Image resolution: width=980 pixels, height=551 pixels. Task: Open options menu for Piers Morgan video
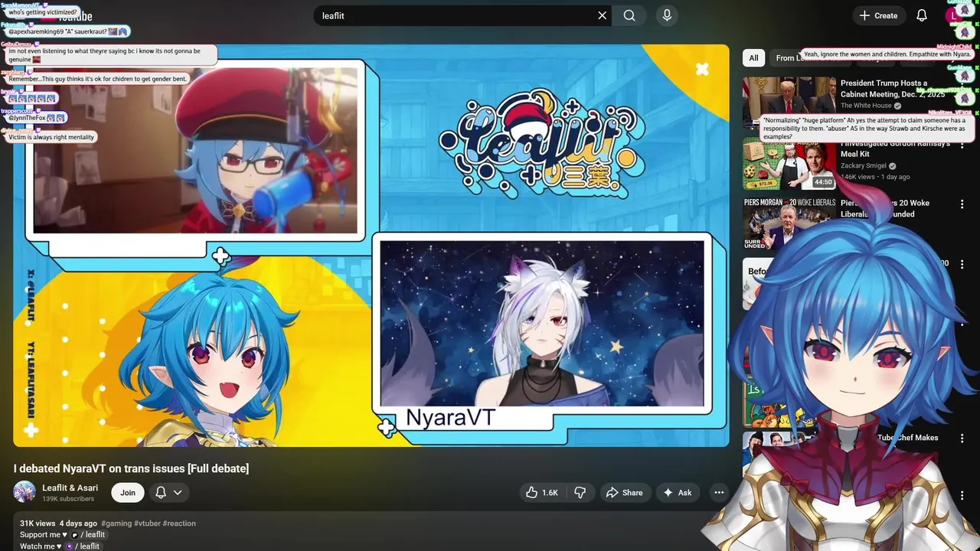962,204
